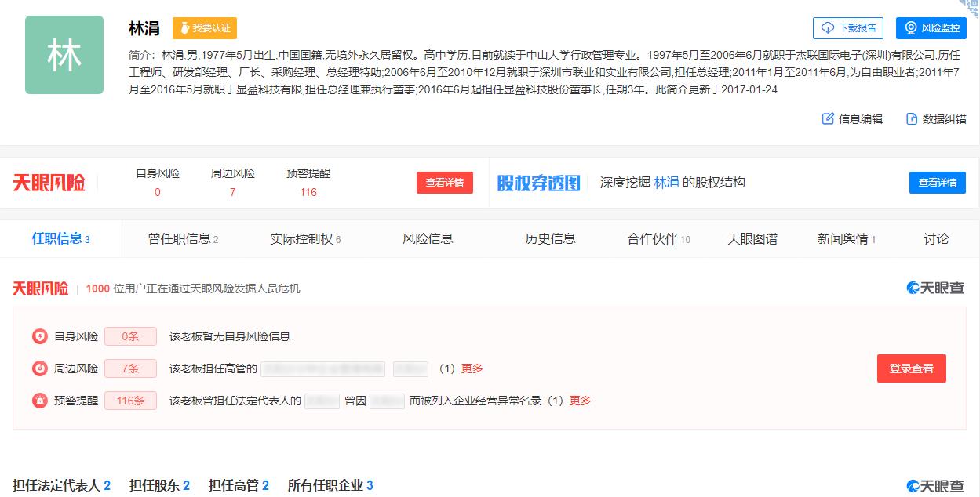Click the 116条 warning count badge
The image size is (980, 497).
click(x=130, y=401)
